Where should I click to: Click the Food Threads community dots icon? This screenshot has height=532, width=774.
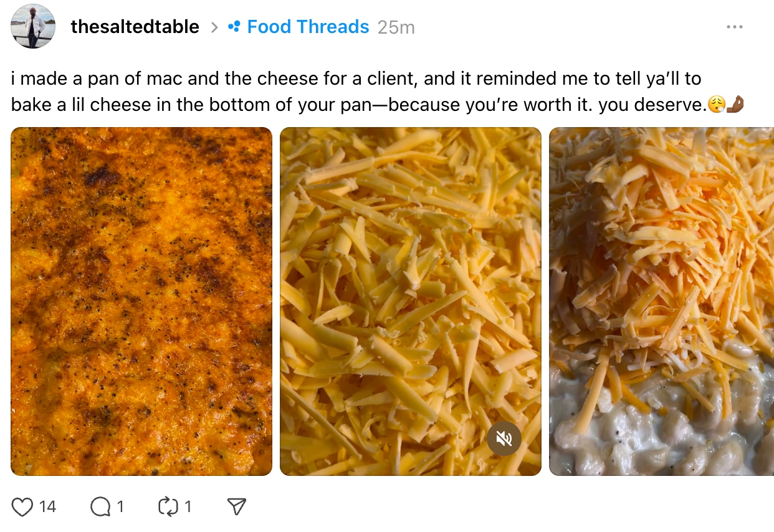pos(234,27)
